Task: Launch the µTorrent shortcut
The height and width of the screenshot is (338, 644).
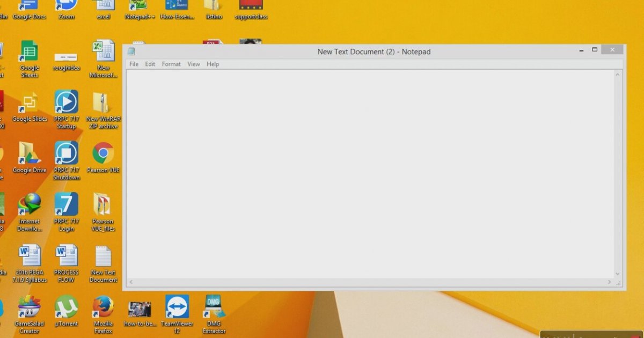Action: 67,311
